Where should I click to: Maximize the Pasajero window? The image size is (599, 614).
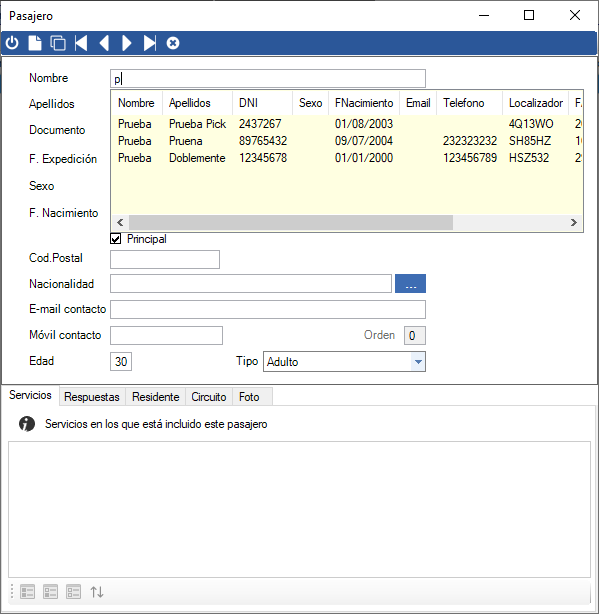[x=529, y=15]
